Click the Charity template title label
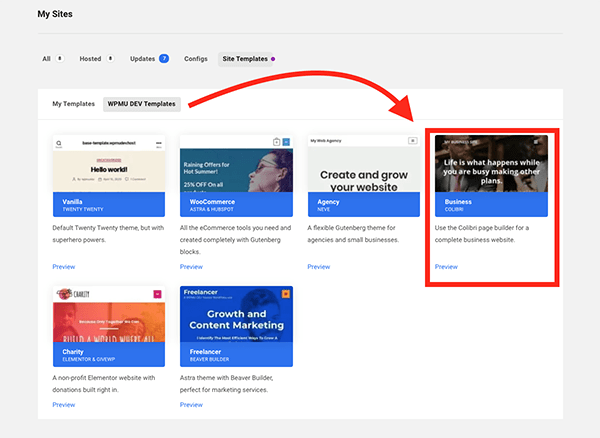This screenshot has height=438, width=600. (73, 352)
